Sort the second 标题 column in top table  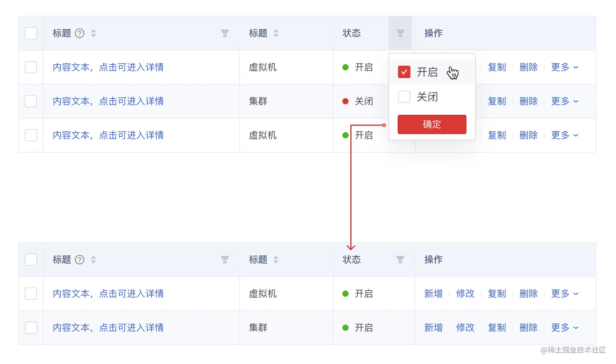point(276,33)
